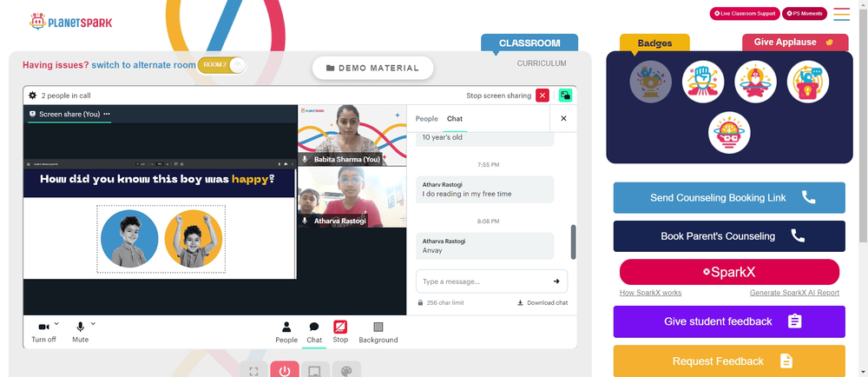Award the lightbulb speaker badge
Screen dimensions: 868x377
pyautogui.click(x=807, y=82)
